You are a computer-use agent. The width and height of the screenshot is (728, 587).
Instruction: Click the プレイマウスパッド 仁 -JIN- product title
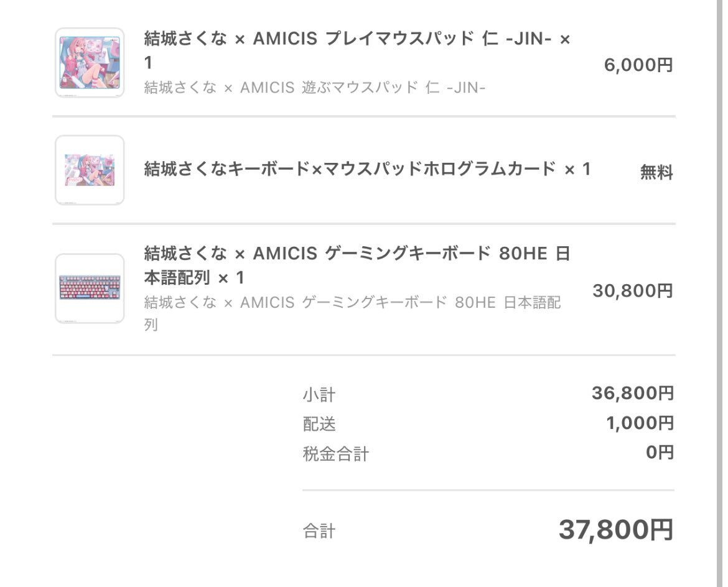pyautogui.click(x=357, y=50)
